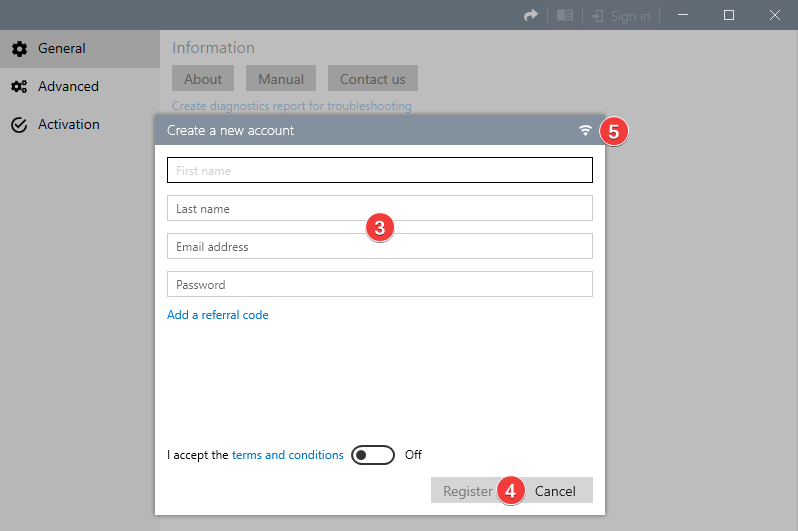
Task: Click the Sign in text in title bar
Action: pyautogui.click(x=631, y=16)
